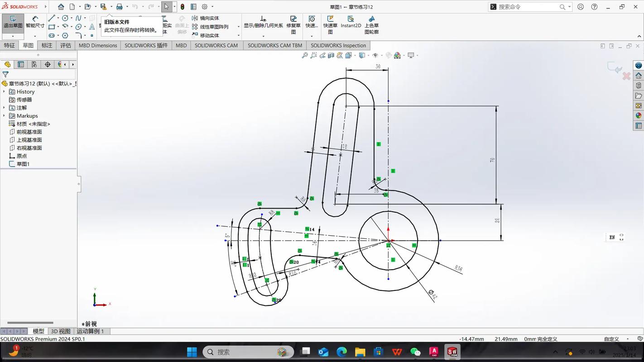Open the Options gear
Viewport: 644px width, 362px height.
(x=205, y=7)
